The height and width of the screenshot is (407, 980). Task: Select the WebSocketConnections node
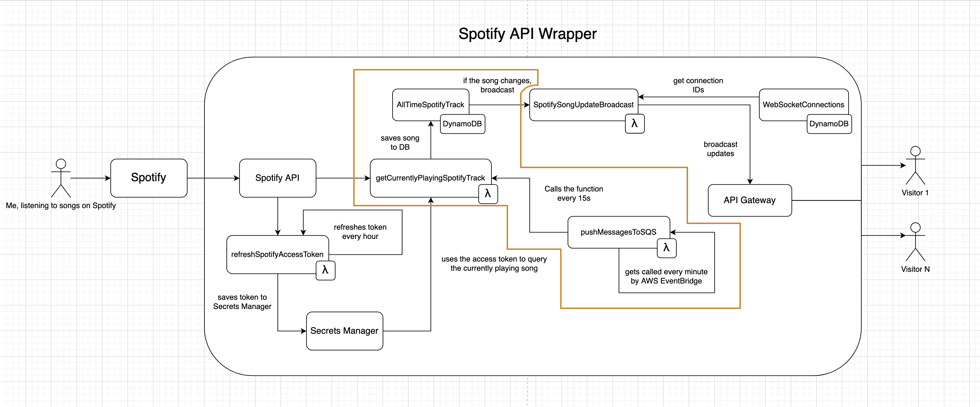click(x=804, y=105)
